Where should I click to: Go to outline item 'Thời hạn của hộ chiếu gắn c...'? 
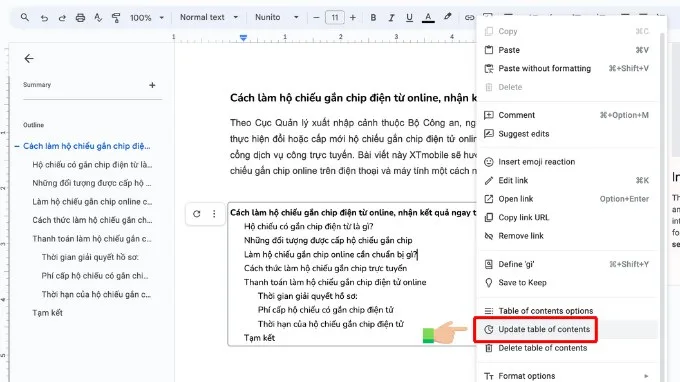point(96,294)
